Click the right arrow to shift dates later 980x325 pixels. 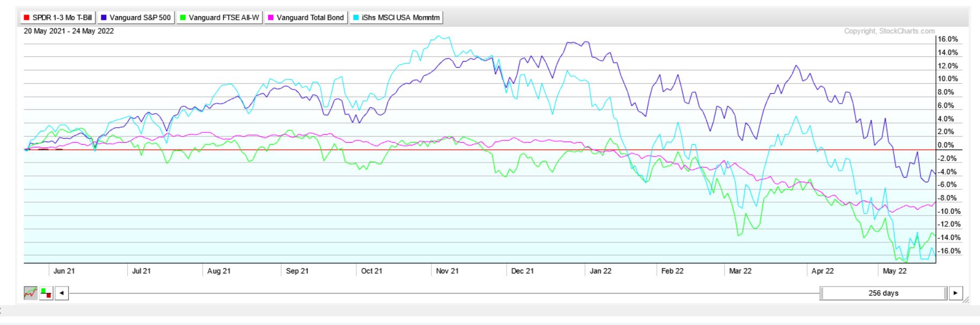pyautogui.click(x=955, y=293)
